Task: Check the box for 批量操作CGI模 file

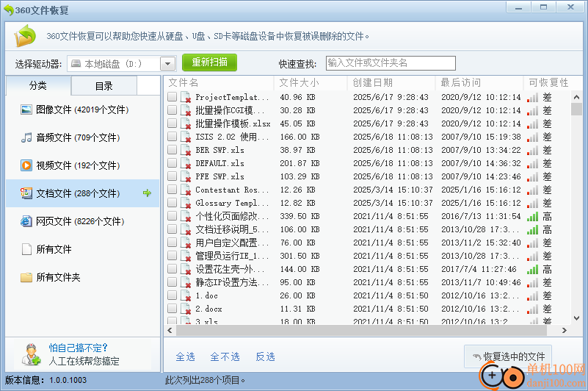Action: point(172,110)
